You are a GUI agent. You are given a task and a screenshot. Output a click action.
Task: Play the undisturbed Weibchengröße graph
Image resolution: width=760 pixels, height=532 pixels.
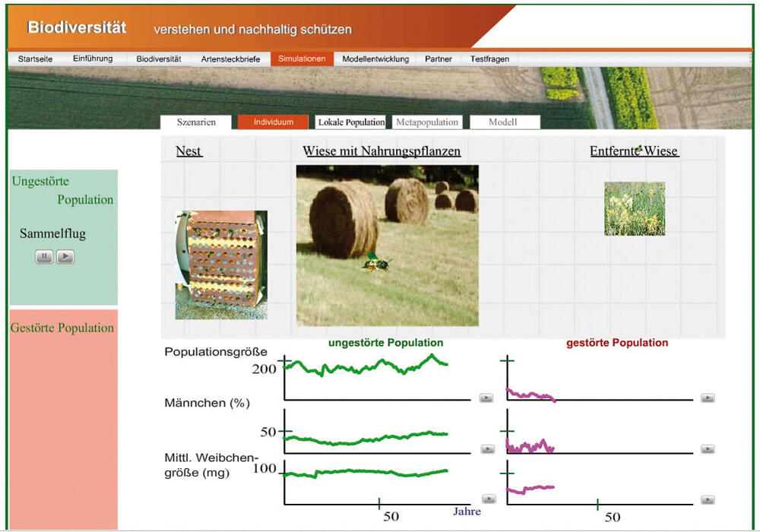click(489, 499)
